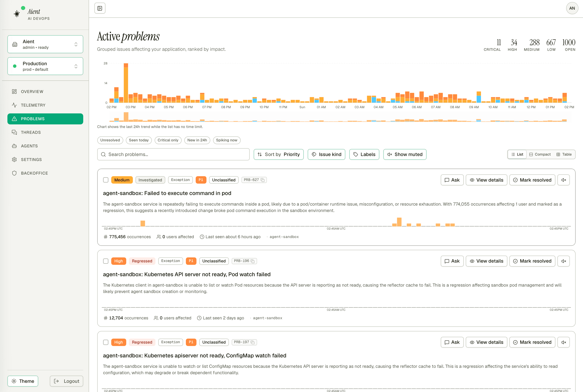Select checkbox for PRB-197 problem
Viewport: 583px width, 392px height.
(106, 342)
